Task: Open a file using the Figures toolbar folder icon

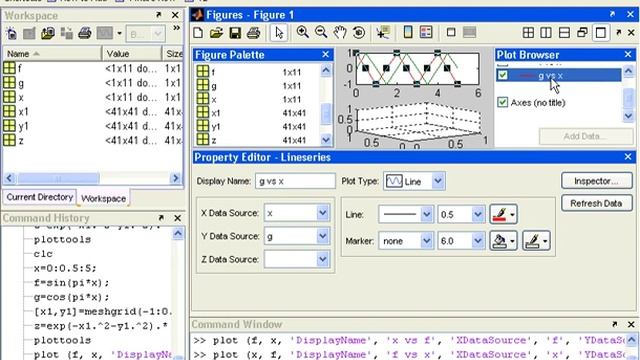Action: click(216, 33)
